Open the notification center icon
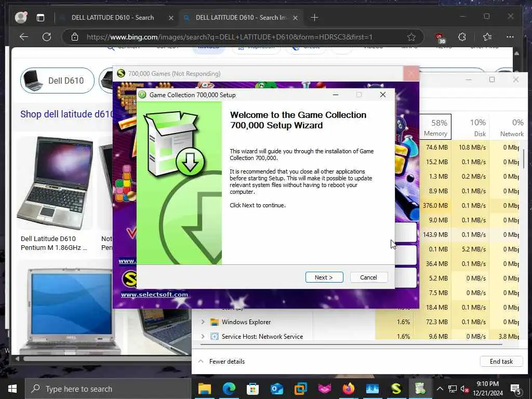 pos(515,389)
